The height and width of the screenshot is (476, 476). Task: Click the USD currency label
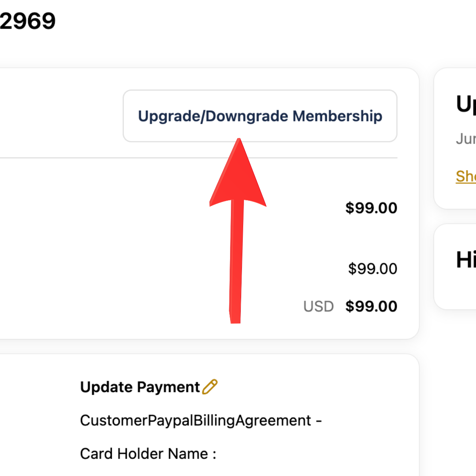[x=319, y=307]
